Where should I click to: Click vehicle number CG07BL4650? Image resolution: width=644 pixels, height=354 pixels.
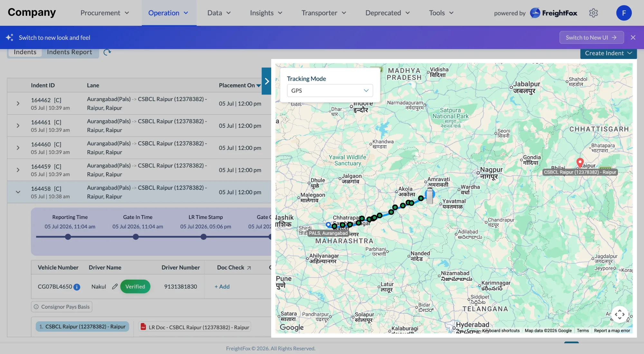coord(55,286)
